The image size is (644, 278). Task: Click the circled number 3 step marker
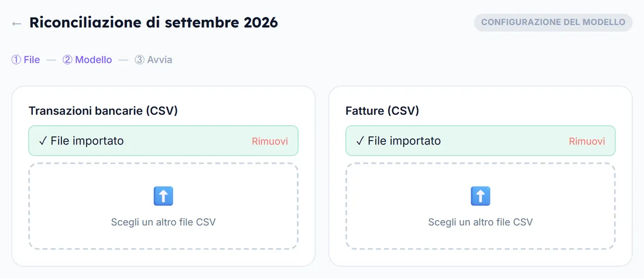pyautogui.click(x=140, y=60)
